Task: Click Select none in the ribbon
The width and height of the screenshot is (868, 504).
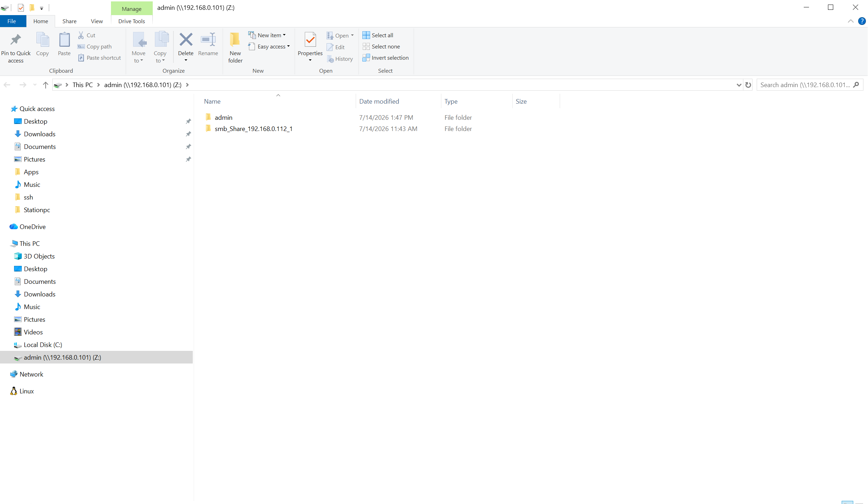Action: [x=381, y=46]
